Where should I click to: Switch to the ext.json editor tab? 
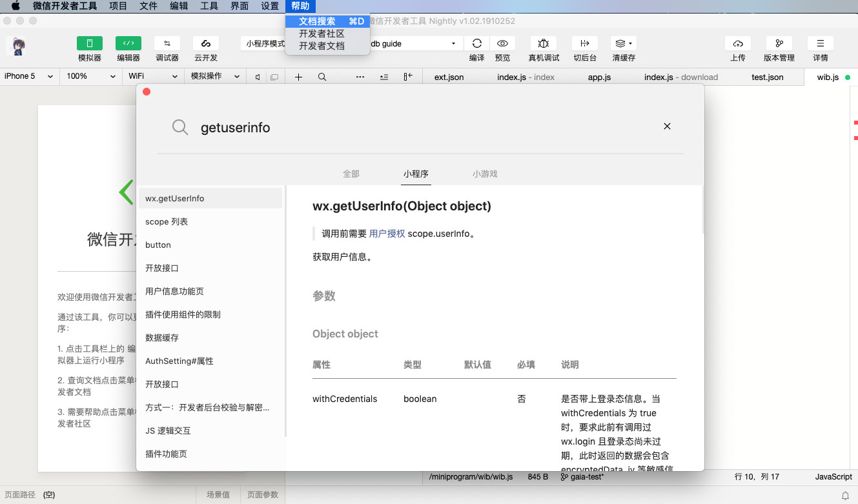point(449,77)
